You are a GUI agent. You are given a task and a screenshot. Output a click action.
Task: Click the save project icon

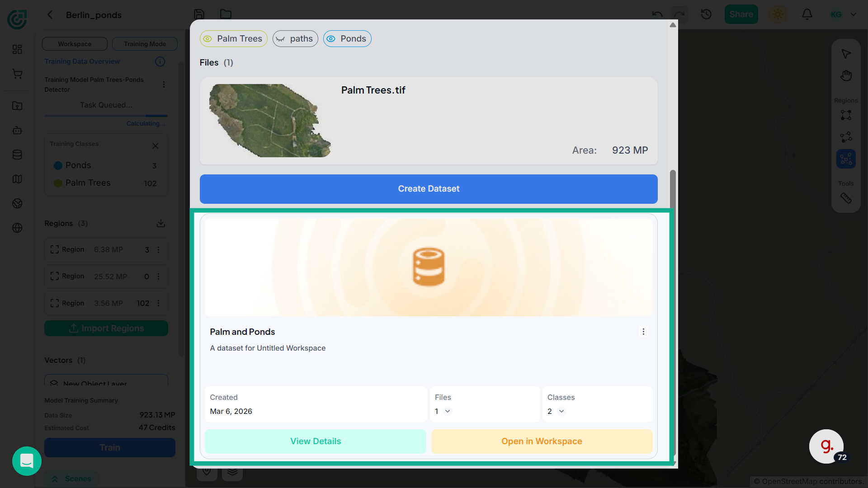(x=199, y=14)
